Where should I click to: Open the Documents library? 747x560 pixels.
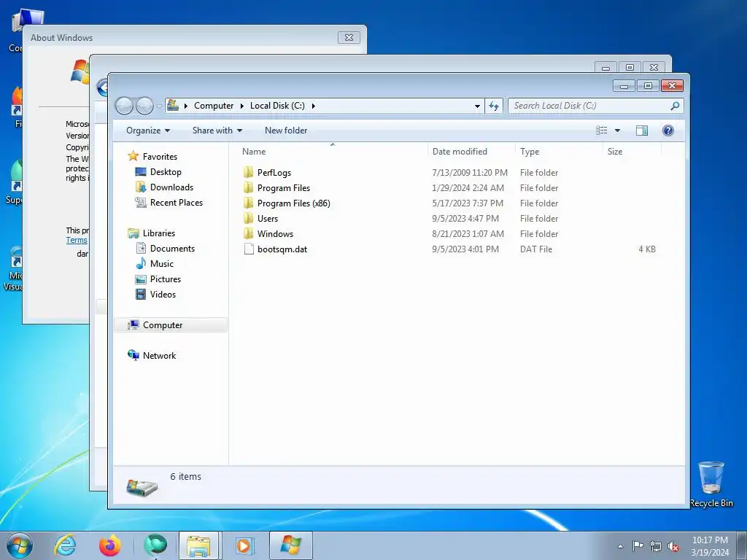point(172,248)
